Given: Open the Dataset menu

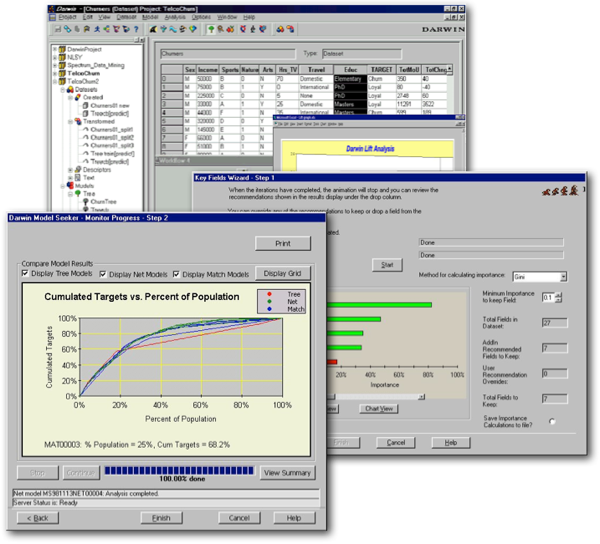Looking at the screenshot, I should point(126,17).
